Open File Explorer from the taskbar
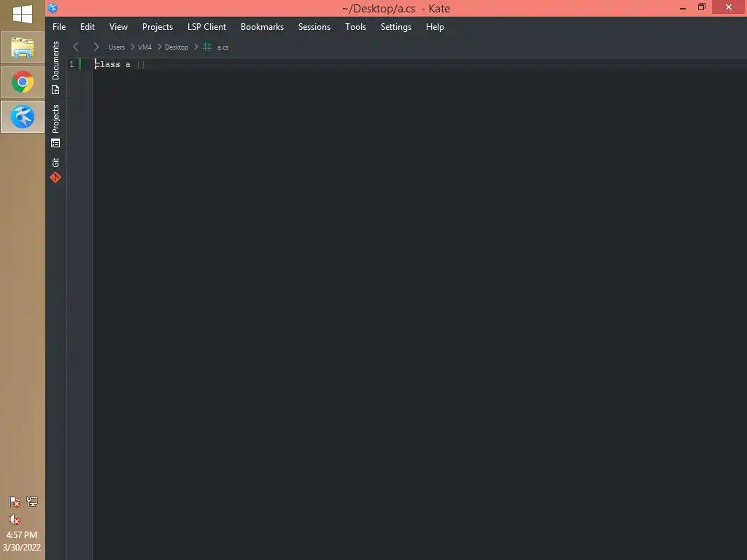This screenshot has width=747, height=560. pos(23,47)
